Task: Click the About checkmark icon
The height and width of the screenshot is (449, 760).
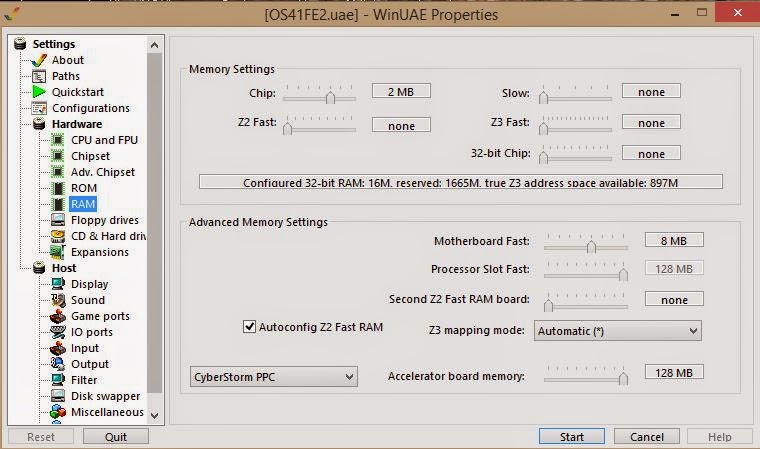Action: coord(39,60)
